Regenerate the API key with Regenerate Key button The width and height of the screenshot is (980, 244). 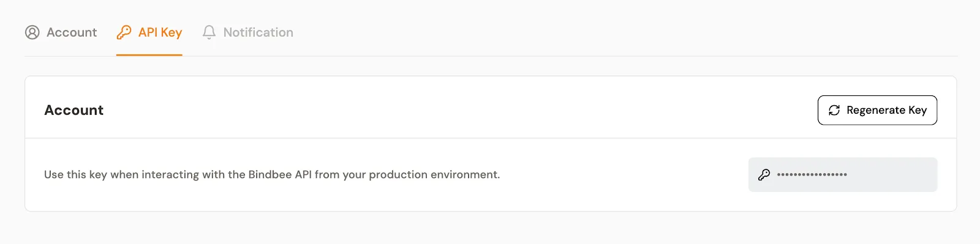(x=877, y=110)
